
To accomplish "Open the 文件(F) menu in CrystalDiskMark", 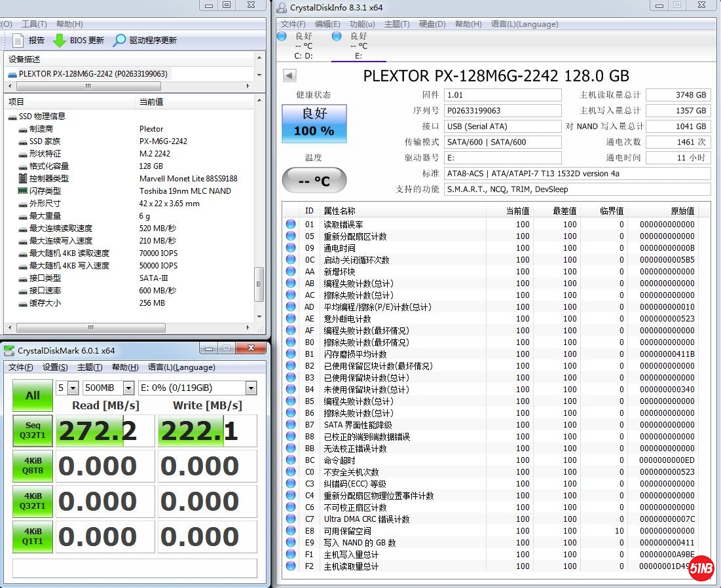I will pyautogui.click(x=21, y=367).
